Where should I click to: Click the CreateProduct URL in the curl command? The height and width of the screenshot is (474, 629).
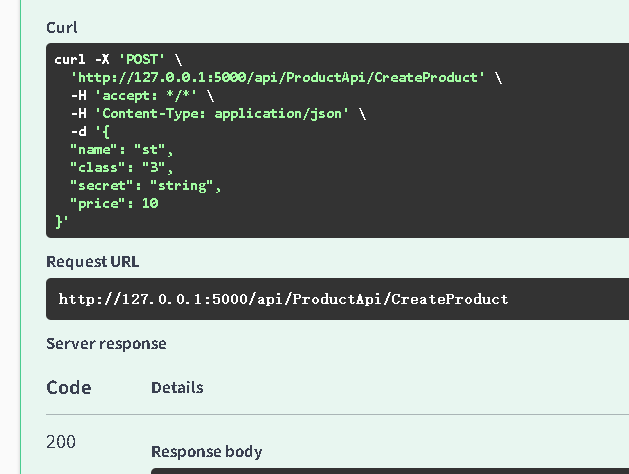tap(281, 78)
